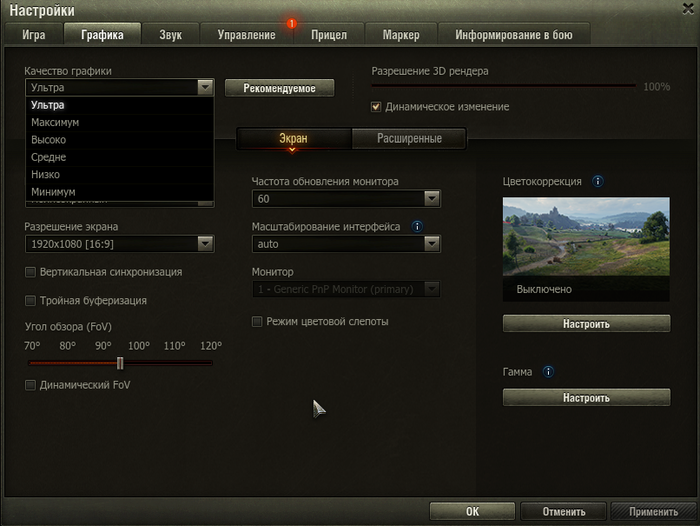
Task: Enable Тройная буферизация checkbox
Action: pyautogui.click(x=30, y=301)
